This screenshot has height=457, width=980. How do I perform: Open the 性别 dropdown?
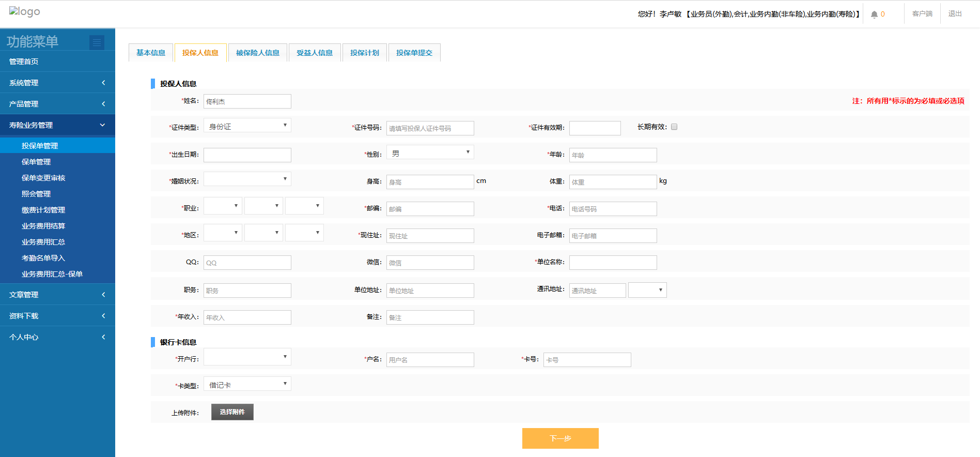(x=430, y=153)
